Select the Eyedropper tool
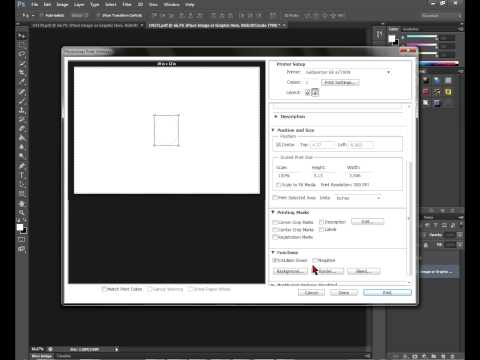 click(22, 82)
